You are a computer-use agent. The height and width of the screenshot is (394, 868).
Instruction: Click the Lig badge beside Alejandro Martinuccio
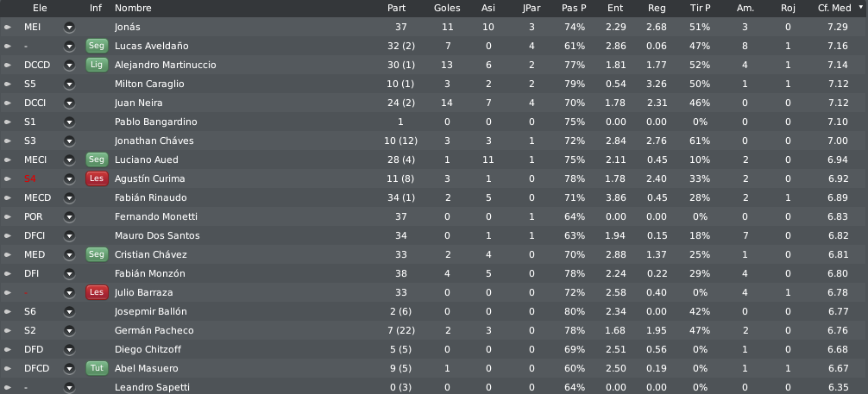click(x=97, y=65)
